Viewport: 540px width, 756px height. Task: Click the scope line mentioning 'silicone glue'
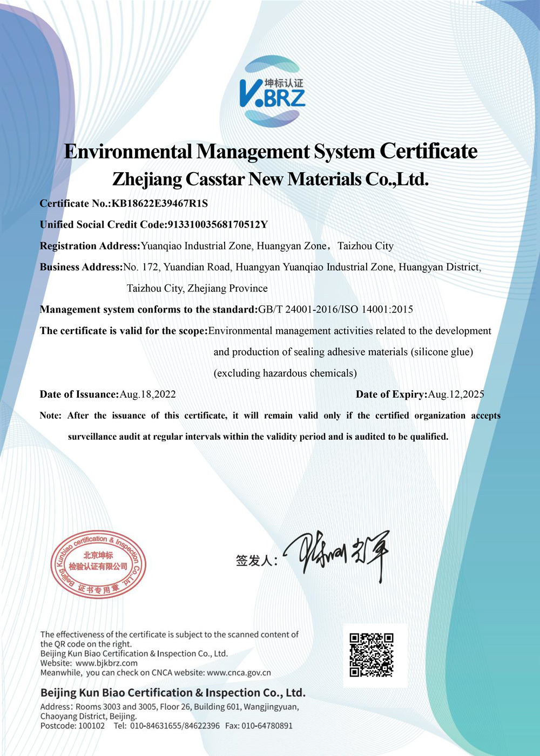(x=343, y=352)
